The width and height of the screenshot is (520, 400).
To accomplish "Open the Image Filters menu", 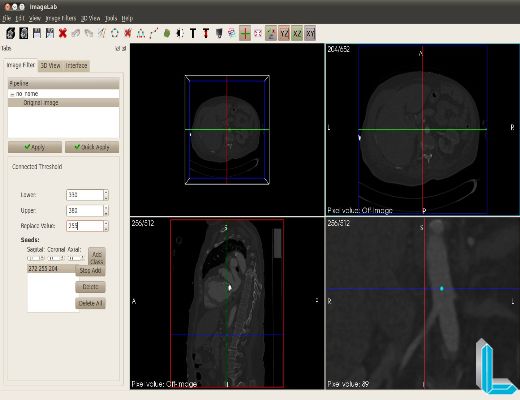I will 61,18.
